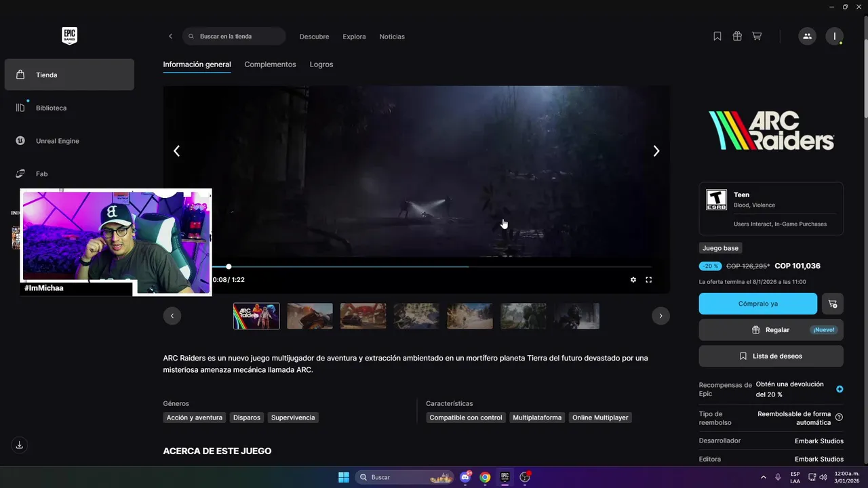
Task: Click the Cómpralo ya button
Action: click(x=758, y=304)
